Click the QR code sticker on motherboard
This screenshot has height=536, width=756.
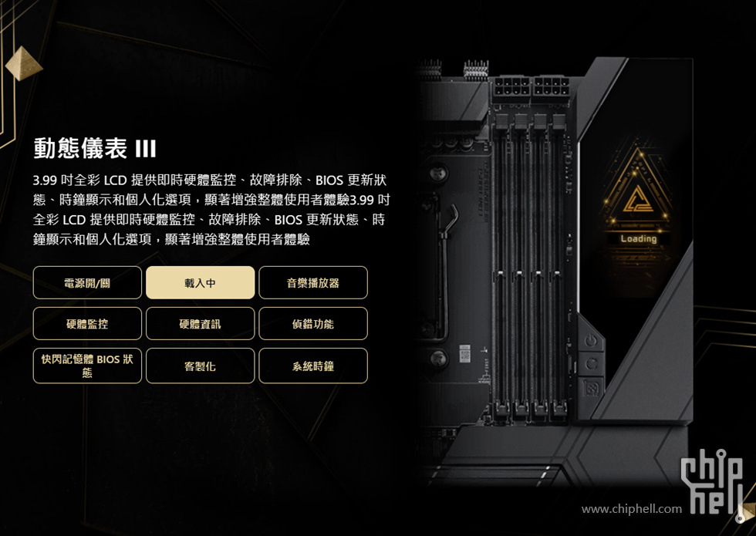(464, 353)
